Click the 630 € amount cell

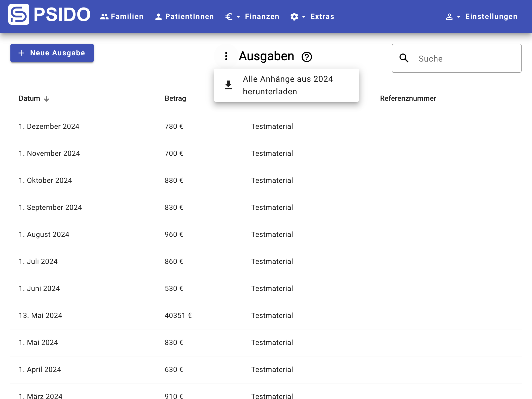coord(174,370)
